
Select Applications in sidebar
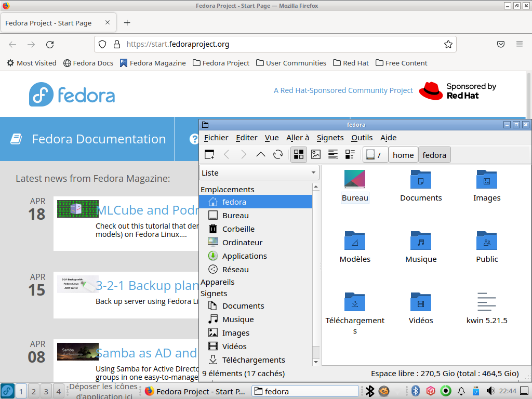click(256, 256)
